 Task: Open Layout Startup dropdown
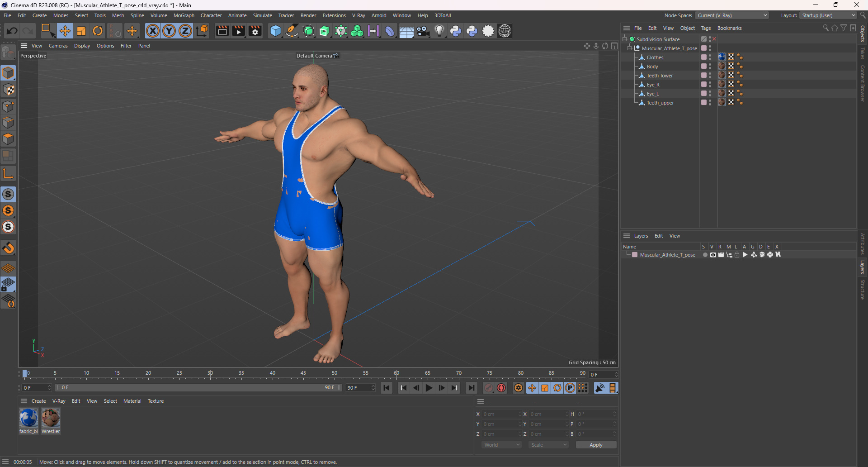click(828, 15)
